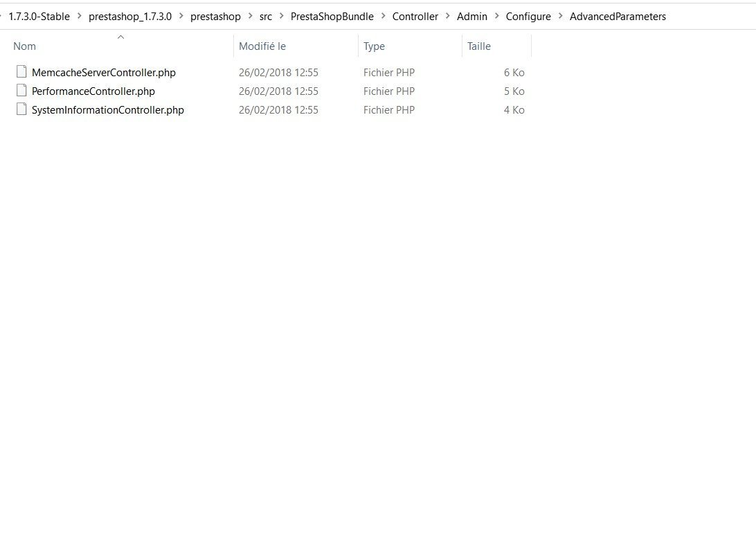Go to Configure folder in breadcrumb
Viewport: 756px width, 543px height.
coord(528,17)
